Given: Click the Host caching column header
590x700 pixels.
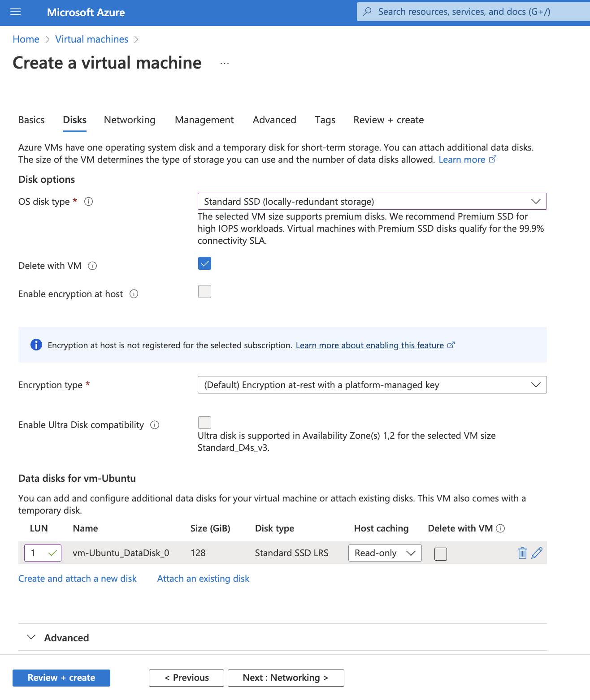Looking at the screenshot, I should tap(382, 528).
